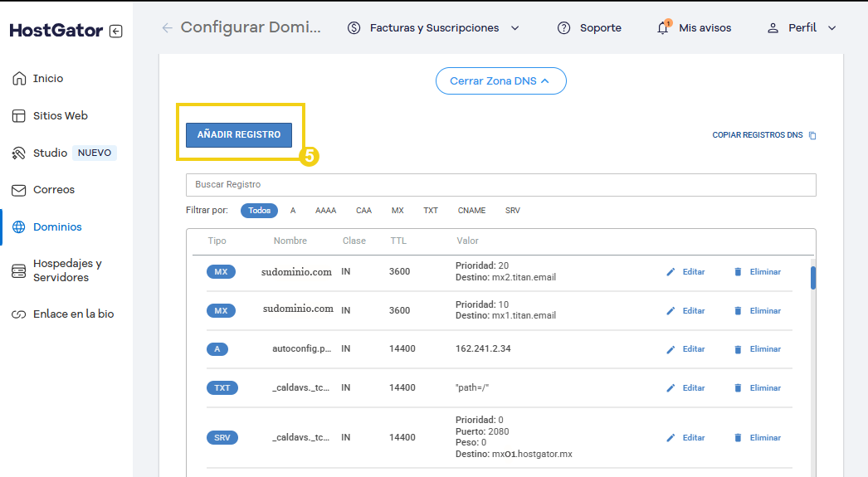Click the Buscar Registro search field
Viewport: 868px width, 477px height.
500,185
